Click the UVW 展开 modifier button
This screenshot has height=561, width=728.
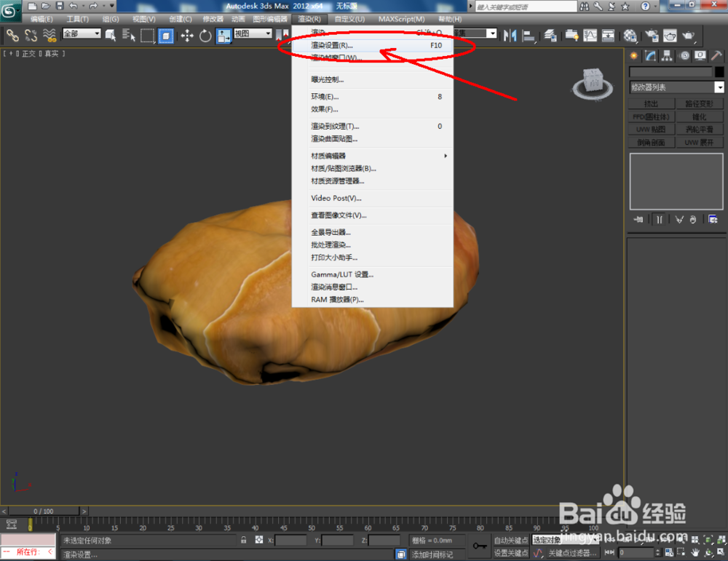[x=700, y=141]
